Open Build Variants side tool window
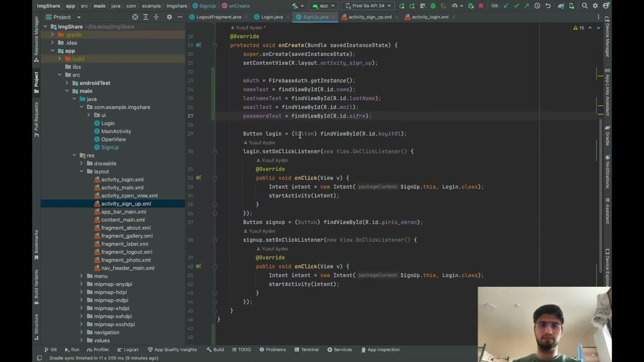Image resolution: width=644 pixels, height=362 pixels. (x=36, y=288)
